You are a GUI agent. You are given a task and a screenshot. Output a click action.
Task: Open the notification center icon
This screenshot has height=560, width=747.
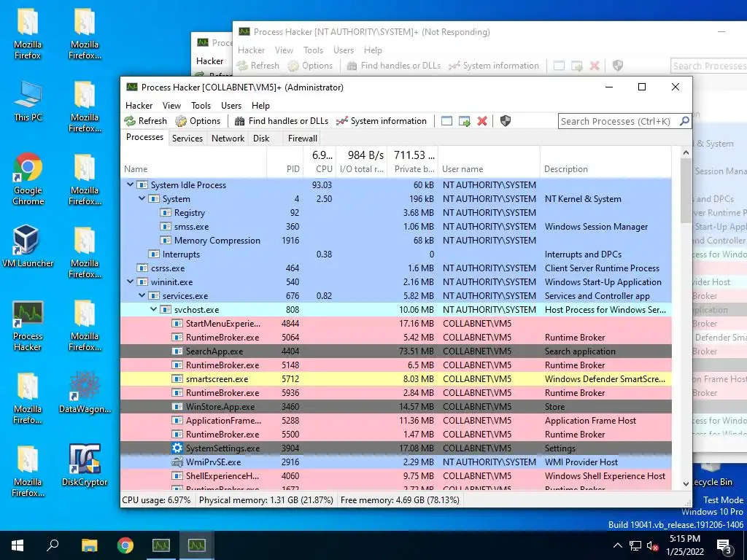click(724, 545)
